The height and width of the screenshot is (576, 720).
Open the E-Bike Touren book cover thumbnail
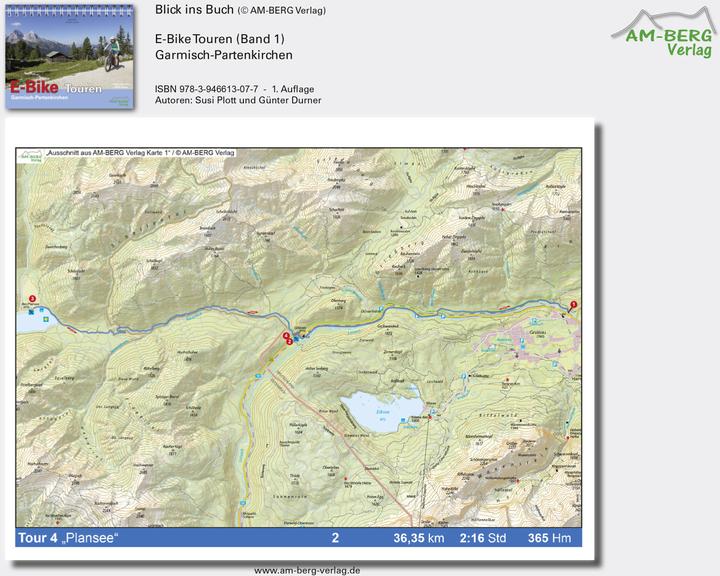tap(70, 57)
